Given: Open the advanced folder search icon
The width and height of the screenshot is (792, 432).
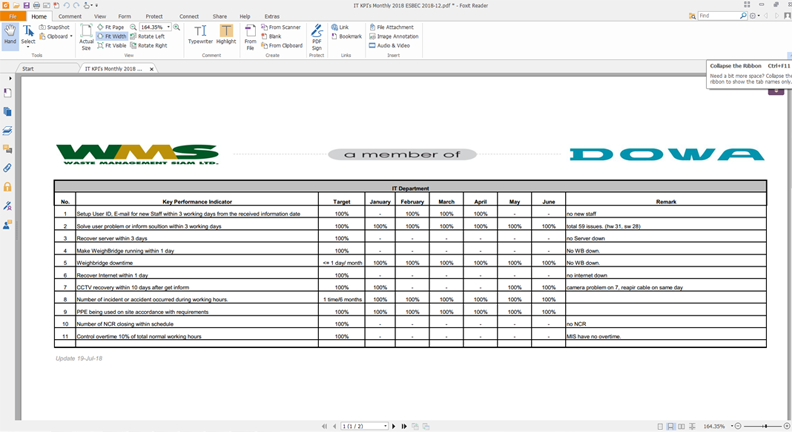Looking at the screenshot, I should (692, 16).
